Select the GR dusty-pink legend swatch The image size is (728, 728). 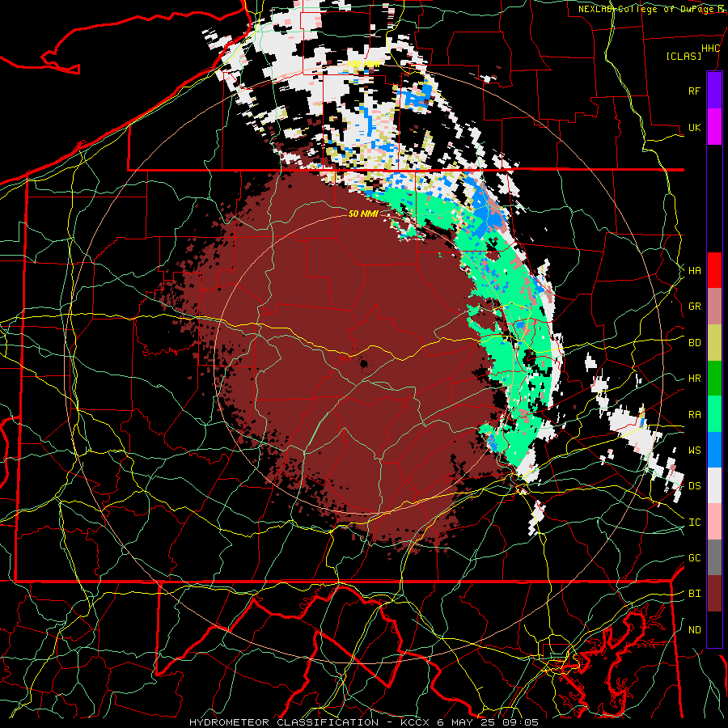(x=714, y=307)
